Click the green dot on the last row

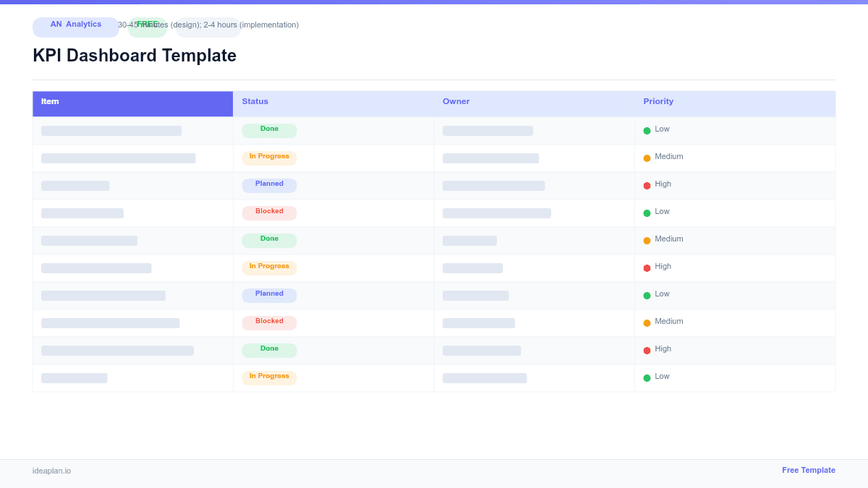(x=647, y=377)
